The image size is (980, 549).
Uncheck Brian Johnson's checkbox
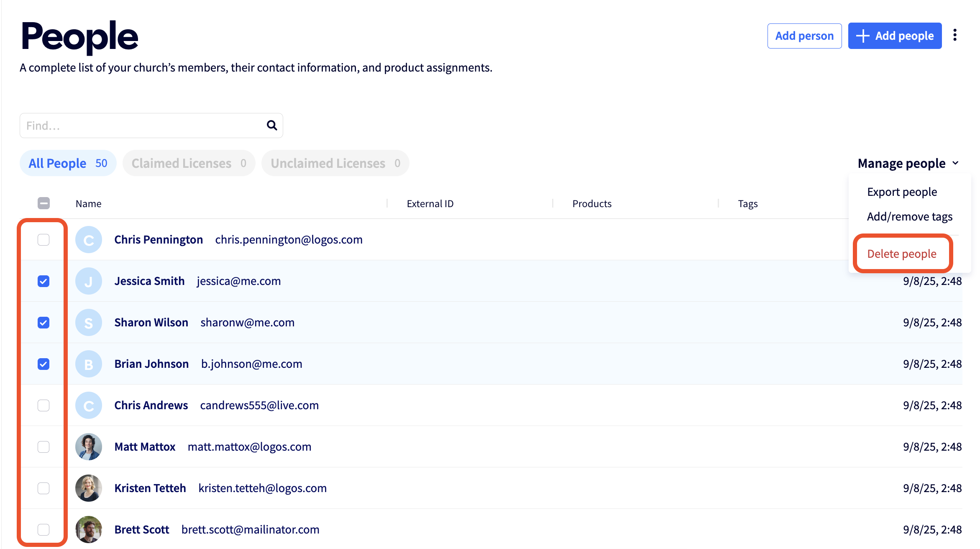click(x=43, y=364)
